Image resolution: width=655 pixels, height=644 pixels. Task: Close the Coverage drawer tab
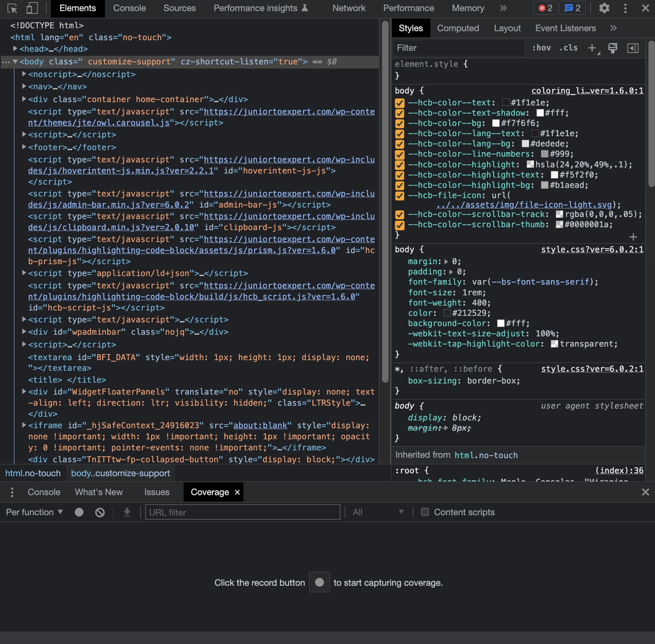pyautogui.click(x=237, y=492)
